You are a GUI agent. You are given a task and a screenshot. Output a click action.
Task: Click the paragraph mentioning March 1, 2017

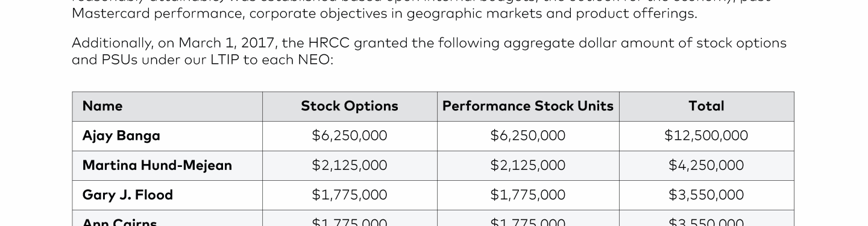click(x=429, y=51)
